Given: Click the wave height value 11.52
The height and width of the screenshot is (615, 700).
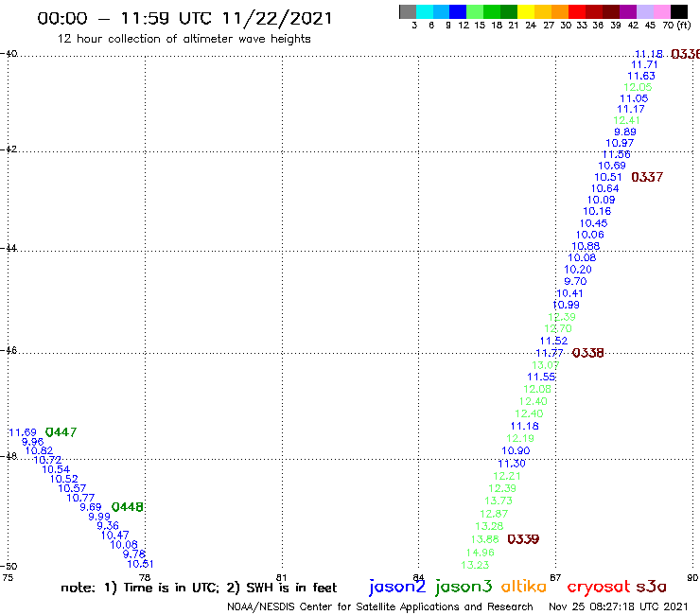Looking at the screenshot, I should [x=553, y=341].
